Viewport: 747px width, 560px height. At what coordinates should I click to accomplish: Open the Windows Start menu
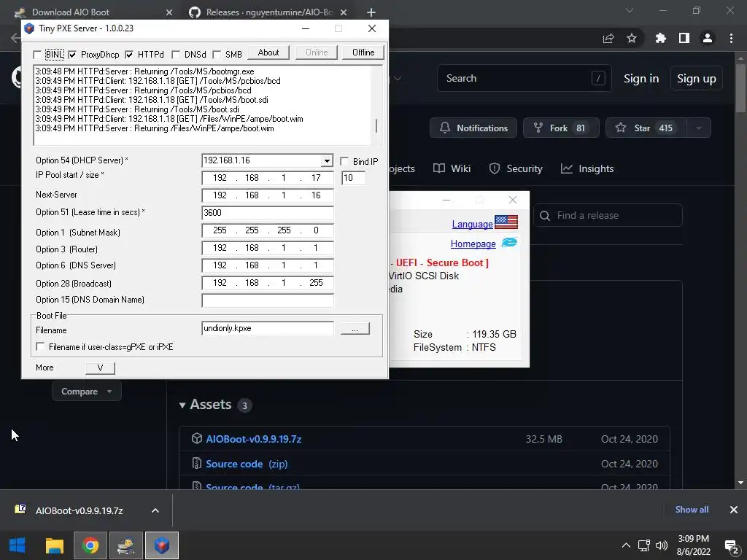(x=18, y=545)
